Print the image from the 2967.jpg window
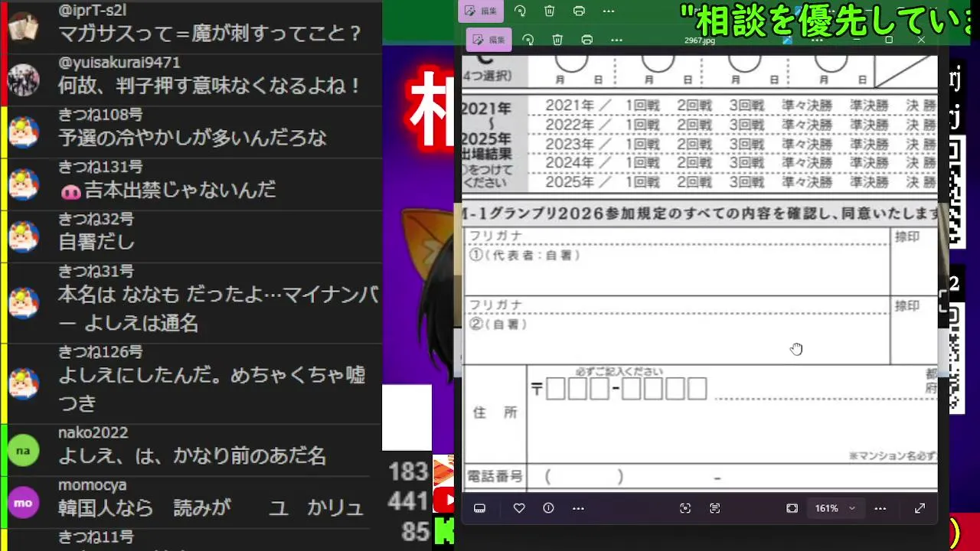Image resolution: width=980 pixels, height=551 pixels. [x=587, y=40]
